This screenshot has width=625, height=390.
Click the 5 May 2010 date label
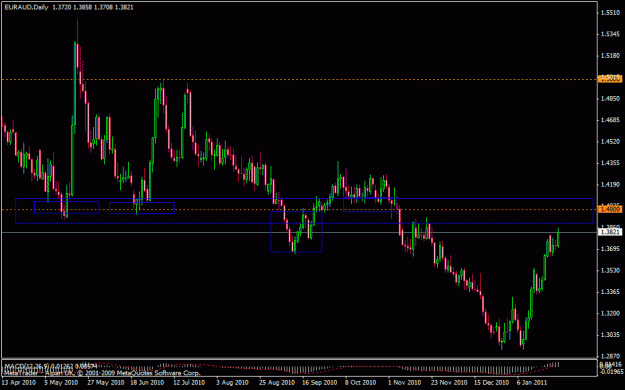[61, 383]
